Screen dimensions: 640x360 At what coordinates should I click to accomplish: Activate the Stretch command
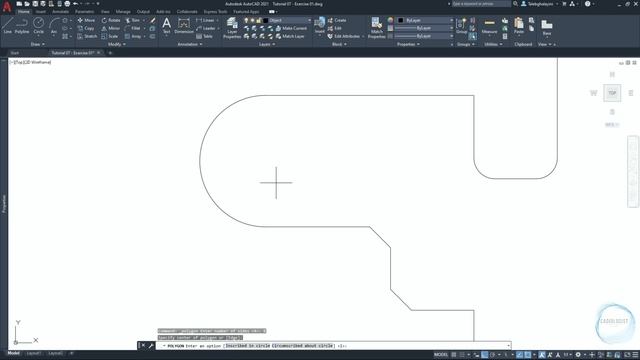87,36
